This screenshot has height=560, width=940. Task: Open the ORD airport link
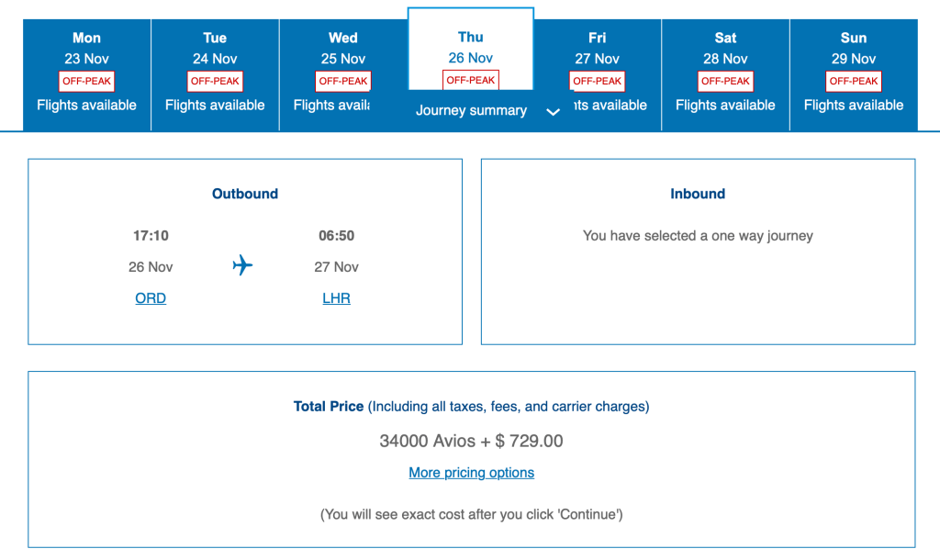(151, 298)
